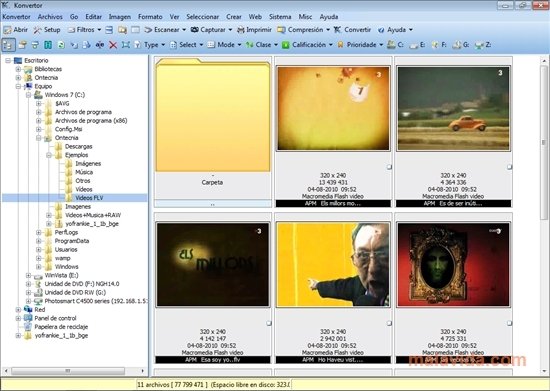This screenshot has width=550, height=391.
Task: Open network drive Z: from the toolbar
Action: 483,45
